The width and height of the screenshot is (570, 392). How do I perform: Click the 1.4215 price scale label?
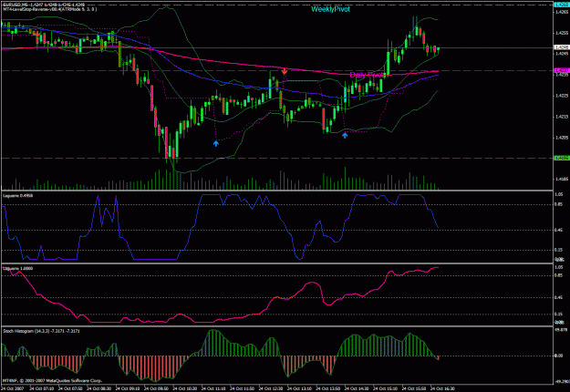562,117
